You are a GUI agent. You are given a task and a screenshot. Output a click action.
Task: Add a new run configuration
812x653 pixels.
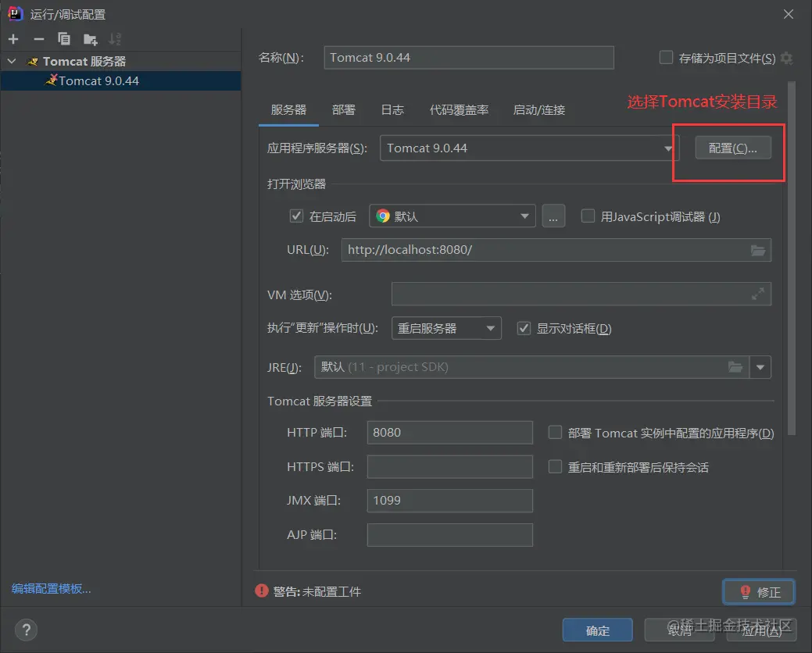pos(13,39)
